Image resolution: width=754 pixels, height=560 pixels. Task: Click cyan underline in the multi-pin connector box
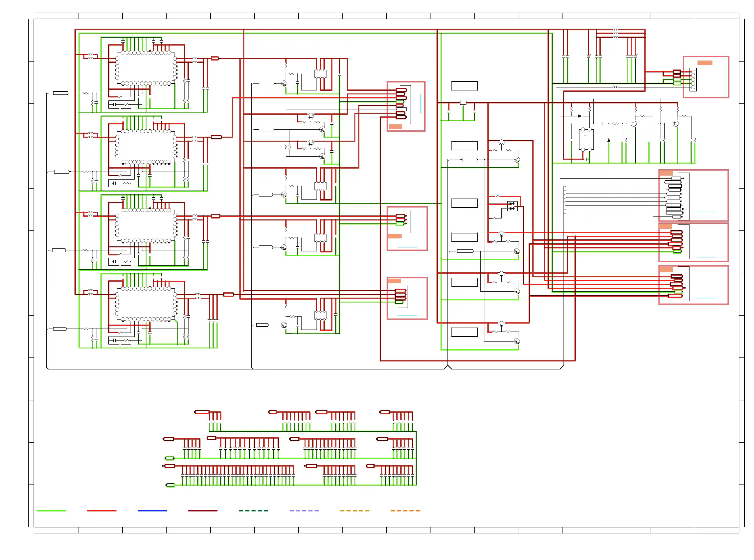[705, 211]
